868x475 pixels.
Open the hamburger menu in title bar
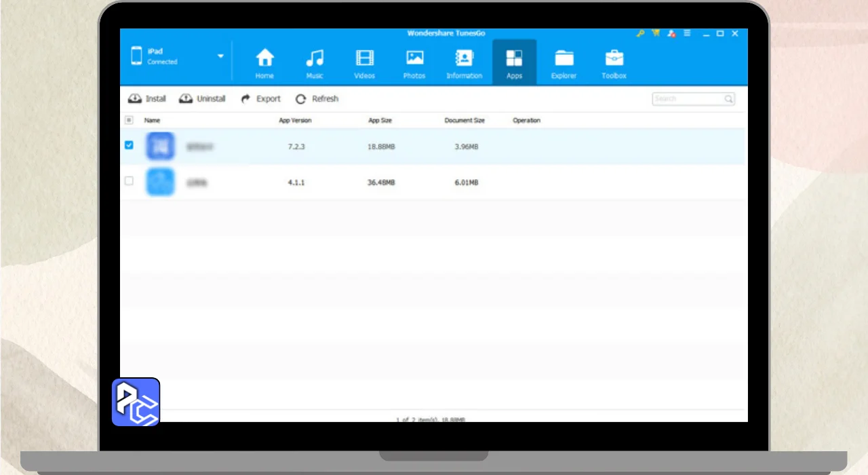pyautogui.click(x=687, y=33)
